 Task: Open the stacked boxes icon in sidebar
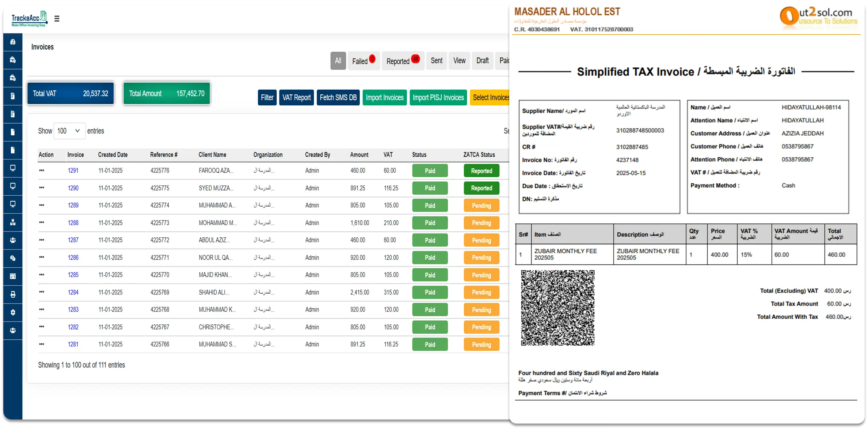click(x=13, y=222)
